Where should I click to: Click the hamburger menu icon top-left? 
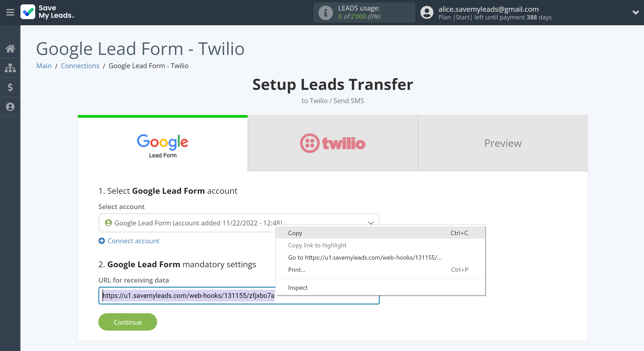click(x=10, y=12)
